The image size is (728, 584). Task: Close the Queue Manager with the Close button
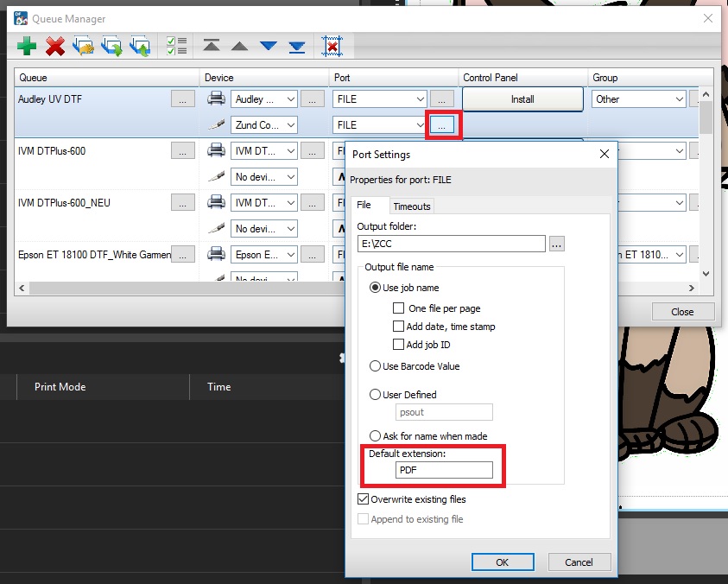tap(682, 312)
